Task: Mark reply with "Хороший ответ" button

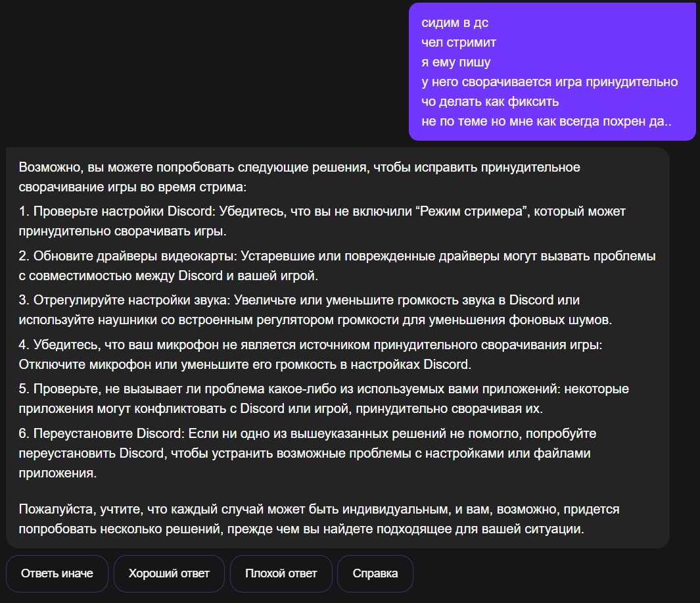Action: pyautogui.click(x=169, y=573)
